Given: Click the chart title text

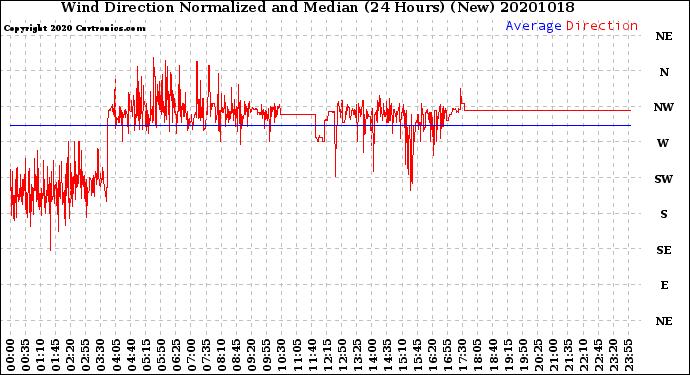Looking at the screenshot, I should [318, 7].
